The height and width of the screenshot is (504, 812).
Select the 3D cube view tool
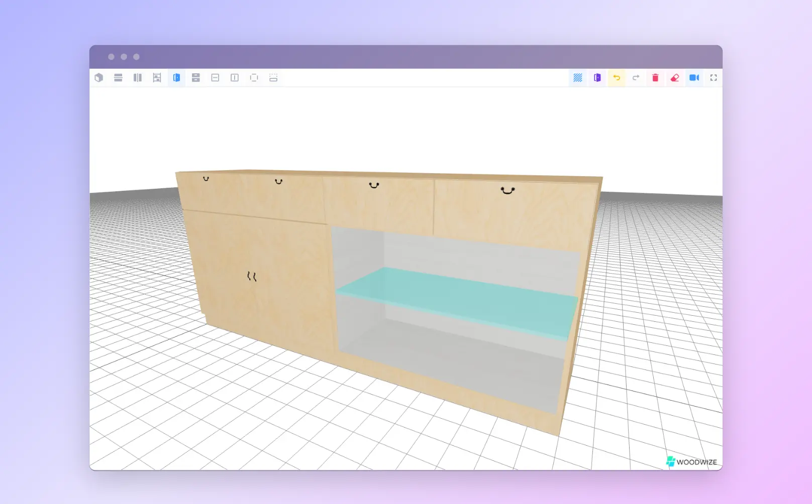click(x=98, y=78)
